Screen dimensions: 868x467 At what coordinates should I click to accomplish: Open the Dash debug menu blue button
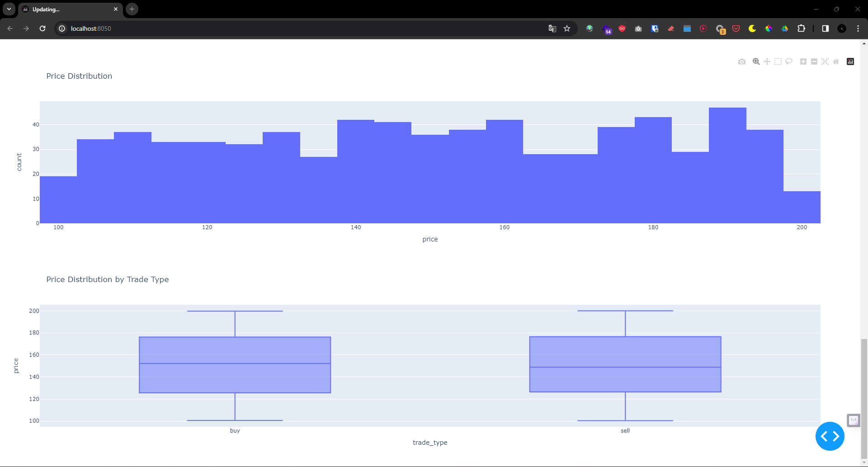(x=830, y=436)
